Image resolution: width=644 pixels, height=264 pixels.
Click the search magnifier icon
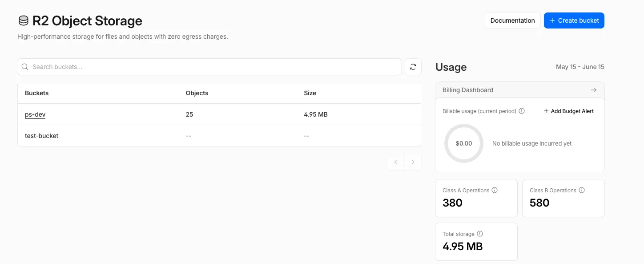pyautogui.click(x=25, y=67)
